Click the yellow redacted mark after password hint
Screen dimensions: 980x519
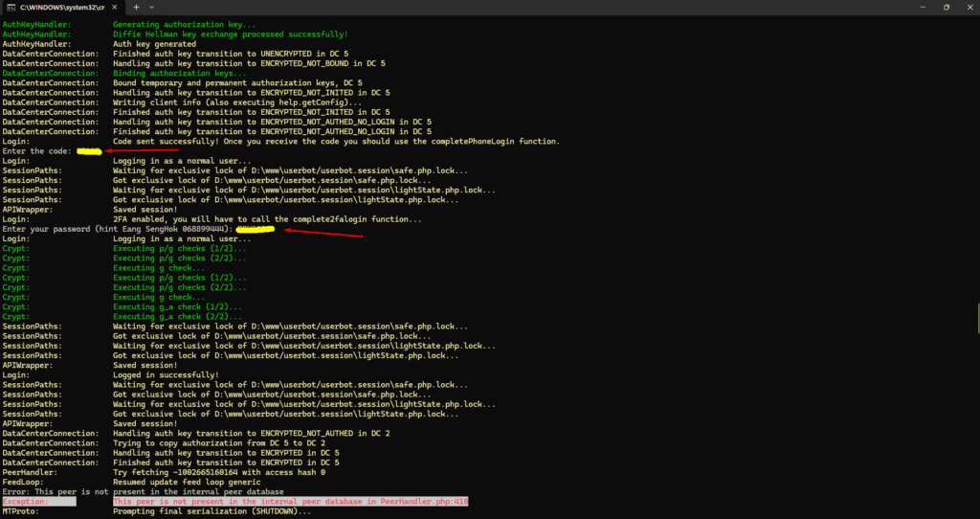tap(256, 229)
